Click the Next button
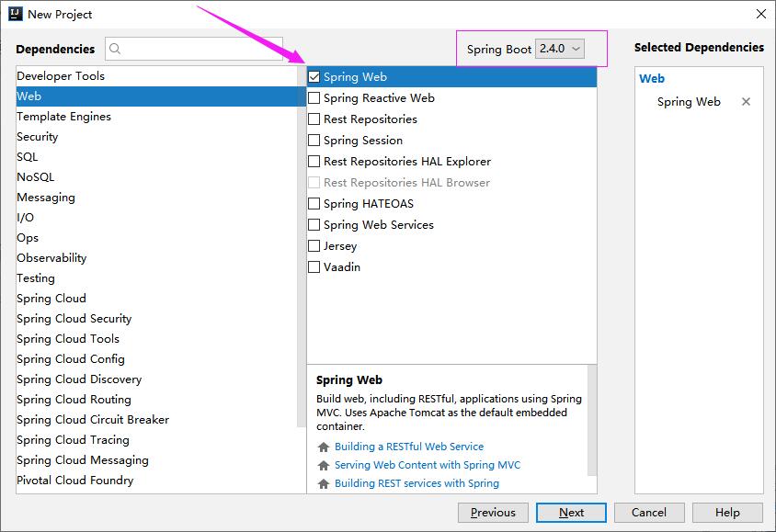This screenshot has width=776, height=532. (x=571, y=512)
